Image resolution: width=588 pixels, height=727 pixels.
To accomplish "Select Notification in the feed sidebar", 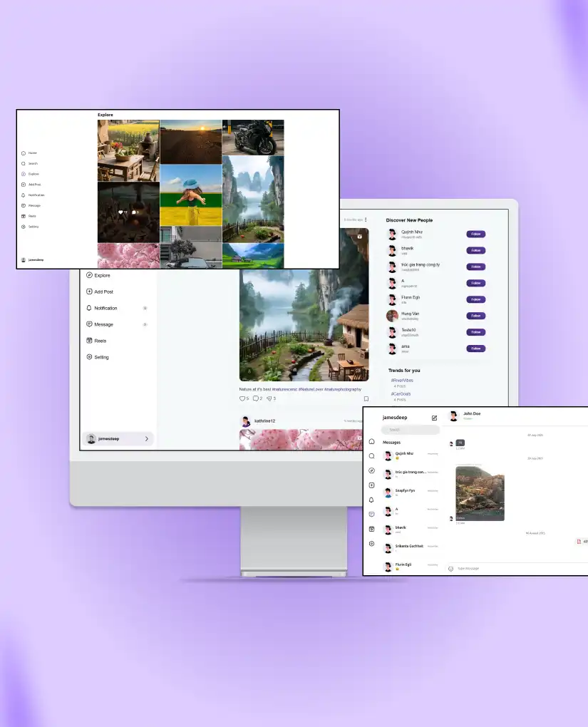I will [105, 308].
